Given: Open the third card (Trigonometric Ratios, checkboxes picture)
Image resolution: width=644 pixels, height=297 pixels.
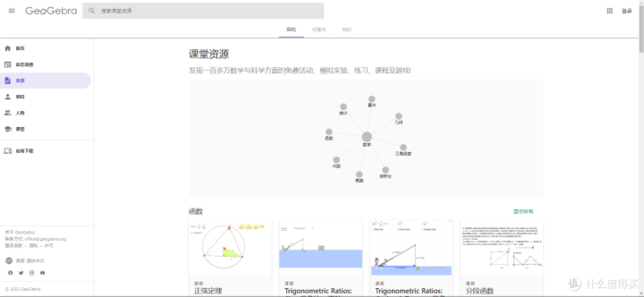Looking at the screenshot, I should [x=411, y=247].
